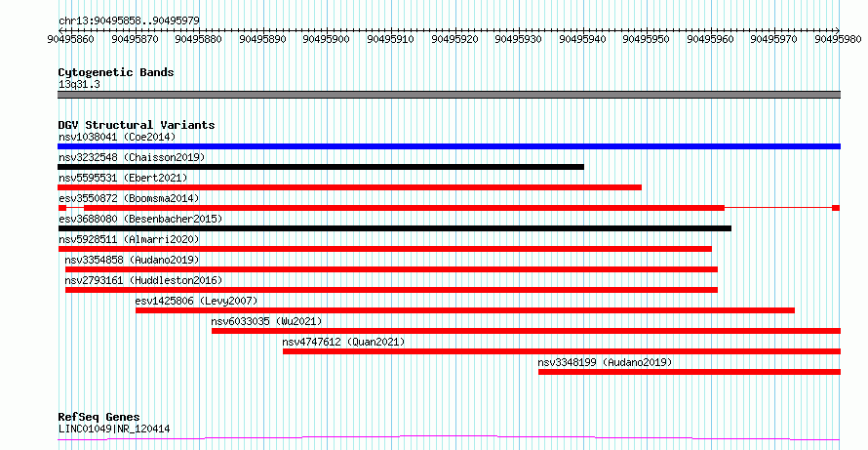
Task: Click ruler position 90495950
Action: (x=647, y=39)
